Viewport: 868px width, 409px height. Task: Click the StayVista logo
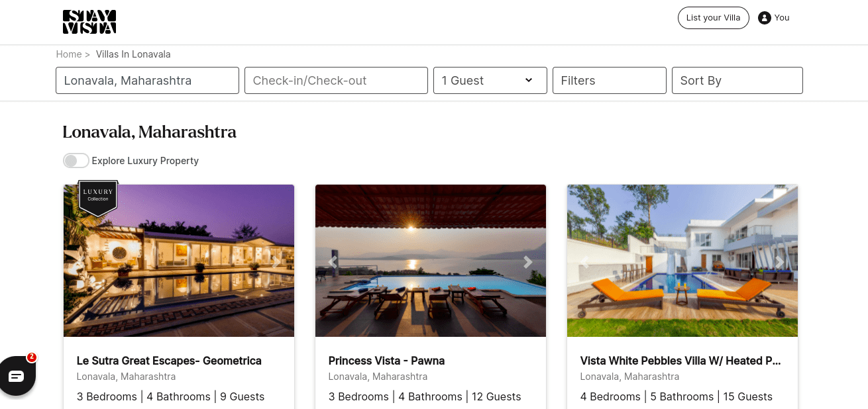[89, 22]
